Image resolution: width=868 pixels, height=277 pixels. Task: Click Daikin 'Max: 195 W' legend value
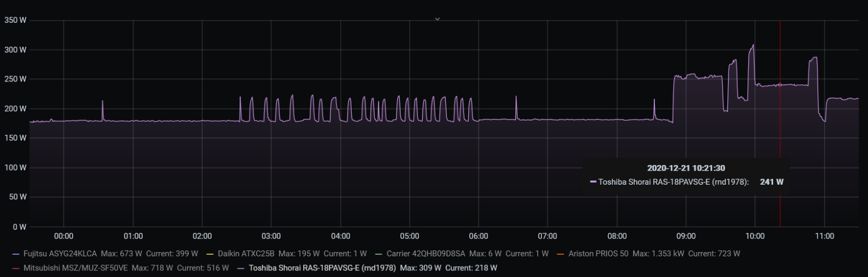coord(299,254)
